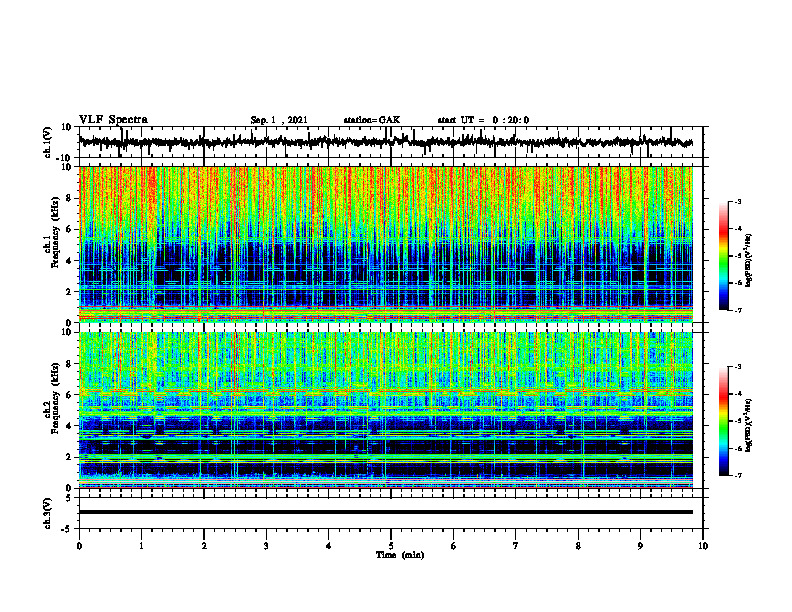Click the 'Time (min)' x-axis label
The image size is (792, 612).
click(x=400, y=555)
